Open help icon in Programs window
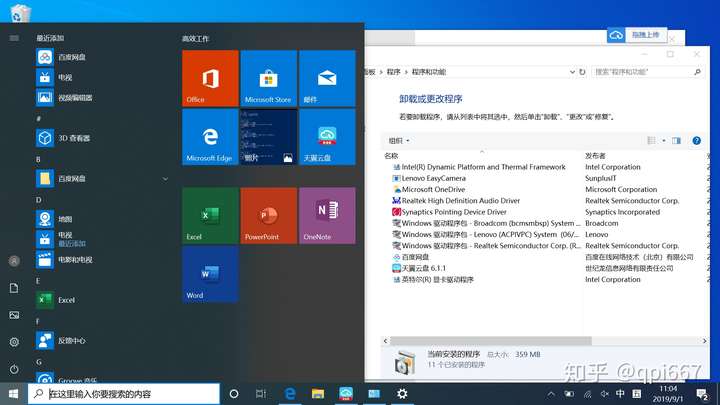 (x=697, y=141)
